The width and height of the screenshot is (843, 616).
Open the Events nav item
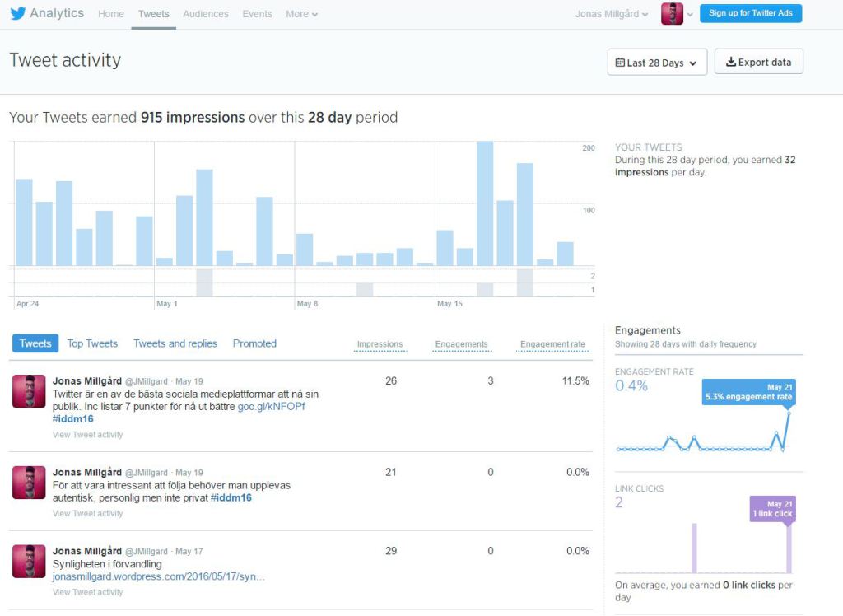[x=257, y=14]
